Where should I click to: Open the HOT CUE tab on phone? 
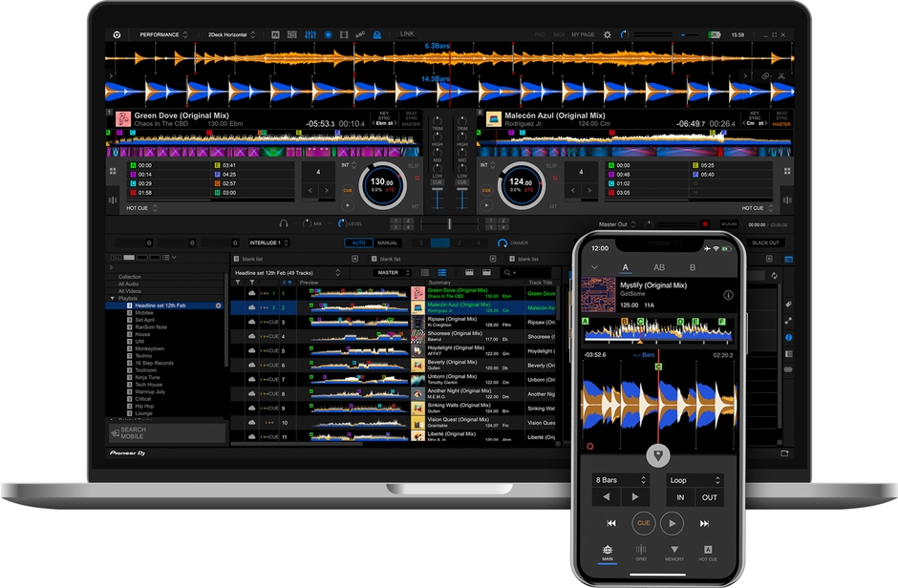point(707,553)
